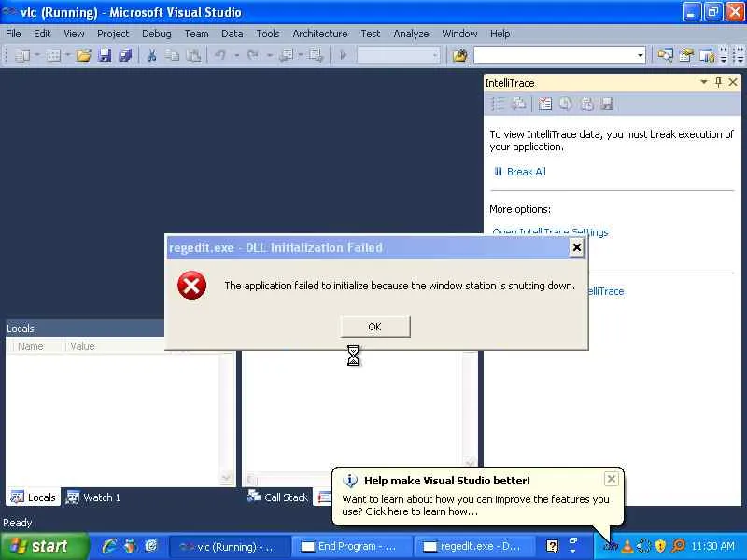Click the balloon's Help make Visual Studio better text
Viewport: 747px width, 560px height.
point(447,481)
